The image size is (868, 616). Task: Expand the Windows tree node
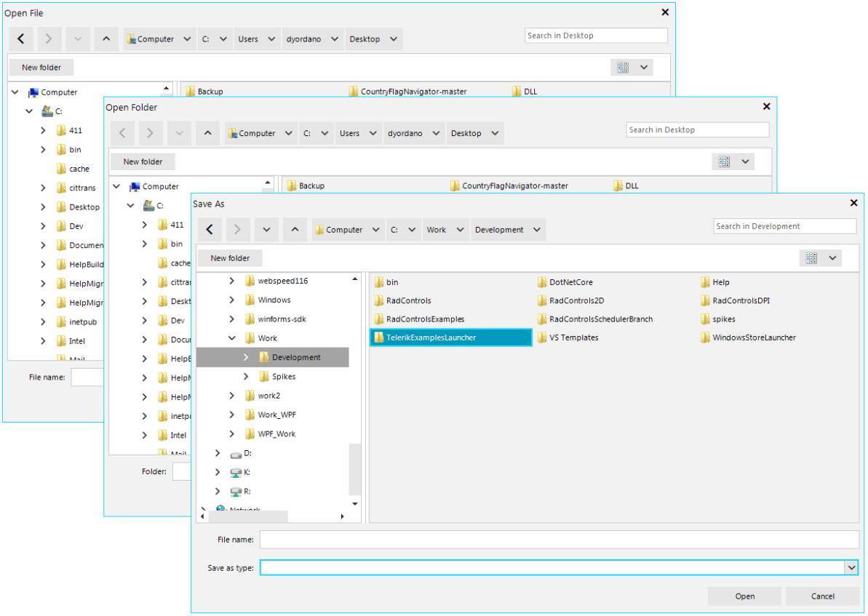(x=232, y=300)
